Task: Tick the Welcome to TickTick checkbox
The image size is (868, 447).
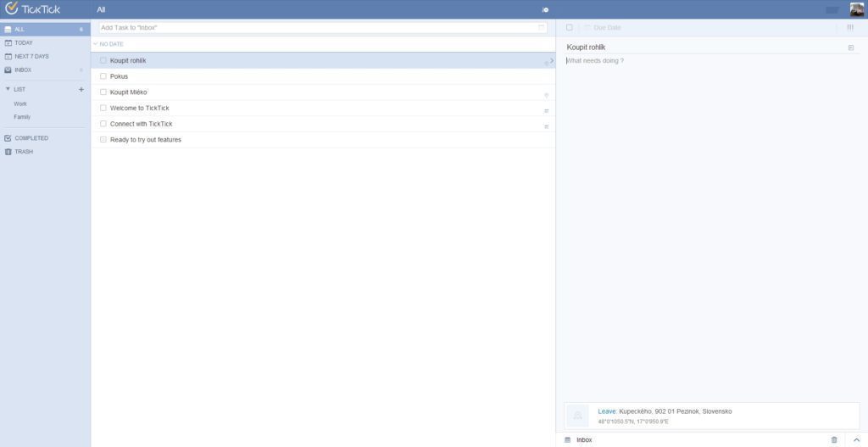Action: click(103, 108)
